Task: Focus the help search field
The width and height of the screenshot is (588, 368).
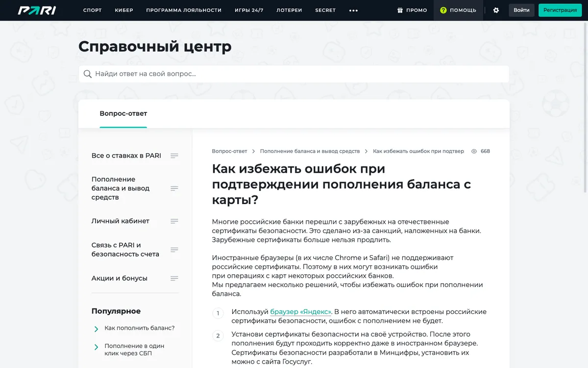Action: point(294,74)
